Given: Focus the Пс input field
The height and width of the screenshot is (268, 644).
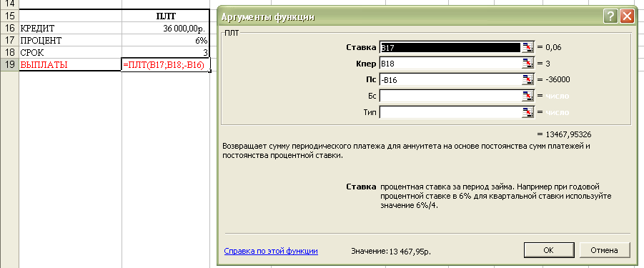Looking at the screenshot, I should (450, 79).
